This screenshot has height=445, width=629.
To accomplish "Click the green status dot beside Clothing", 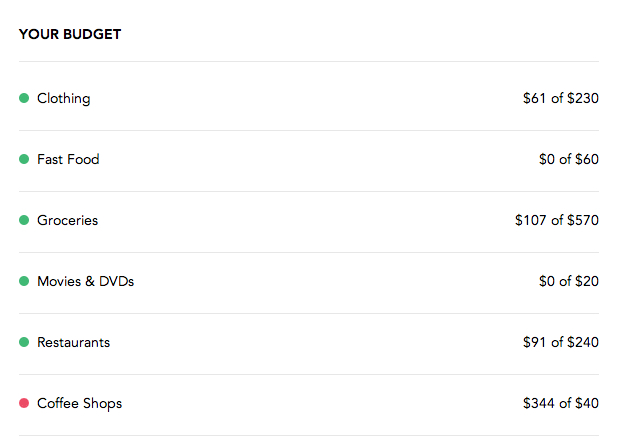I will [x=24, y=98].
